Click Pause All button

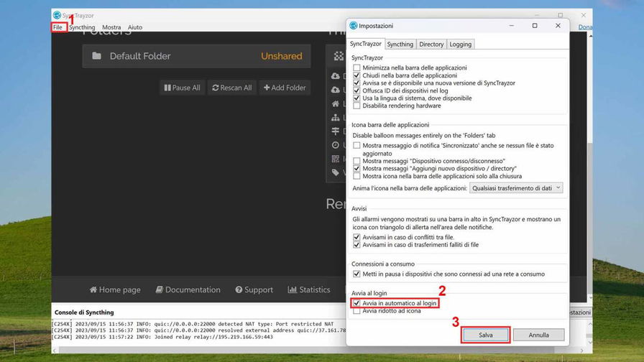point(182,88)
